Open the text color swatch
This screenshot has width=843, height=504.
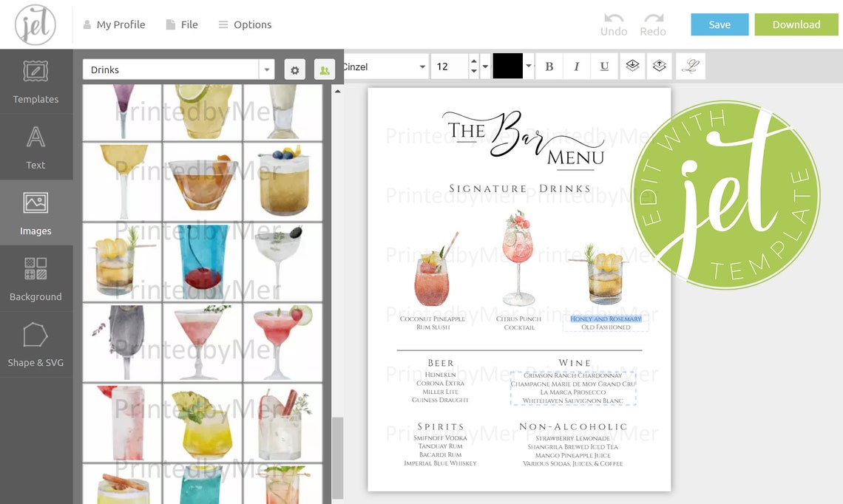[509, 66]
